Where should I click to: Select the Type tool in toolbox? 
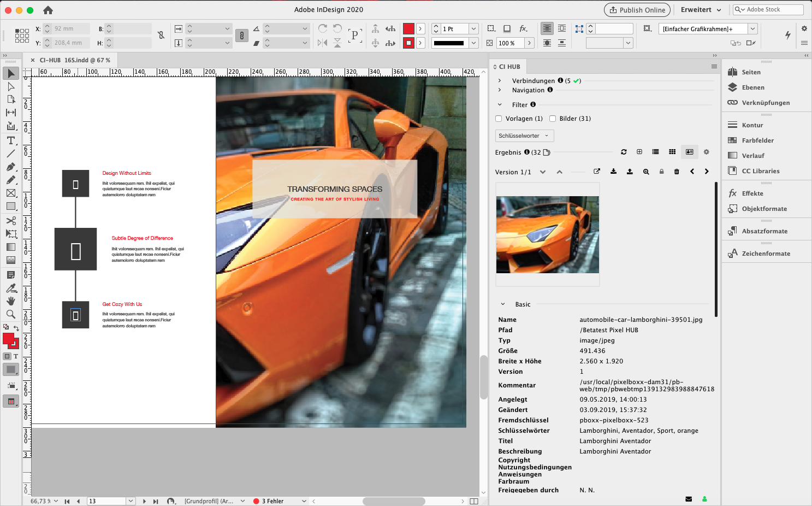[11, 140]
